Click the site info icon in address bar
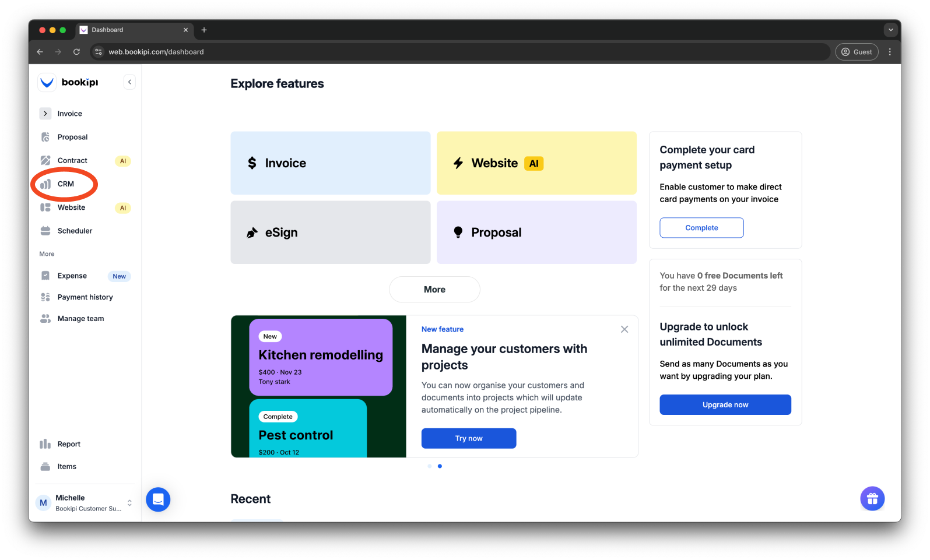 (99, 52)
